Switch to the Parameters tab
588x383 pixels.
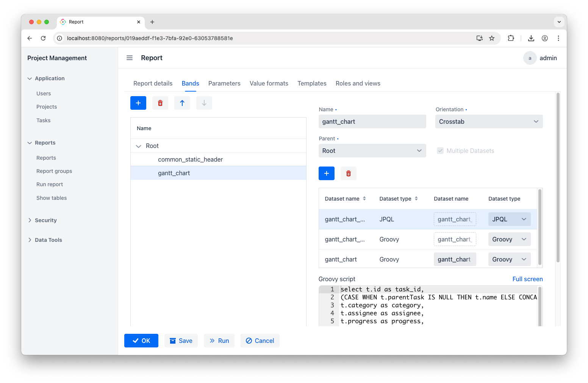coord(224,83)
